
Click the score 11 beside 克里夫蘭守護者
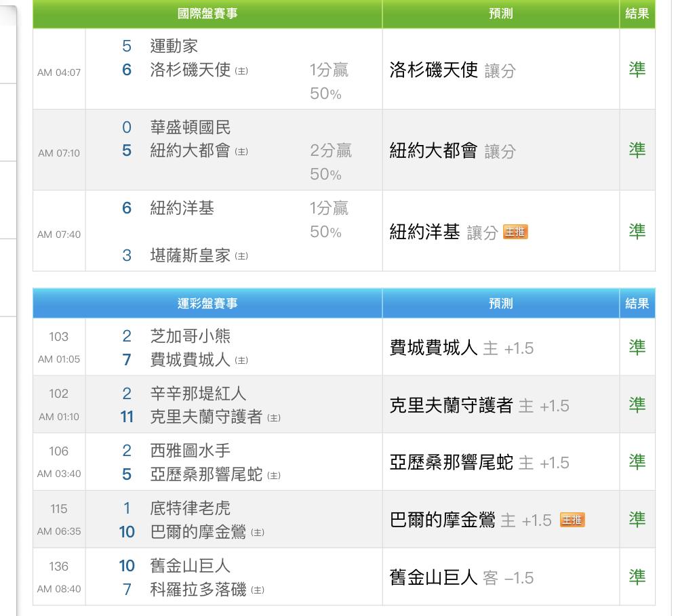coord(127,417)
